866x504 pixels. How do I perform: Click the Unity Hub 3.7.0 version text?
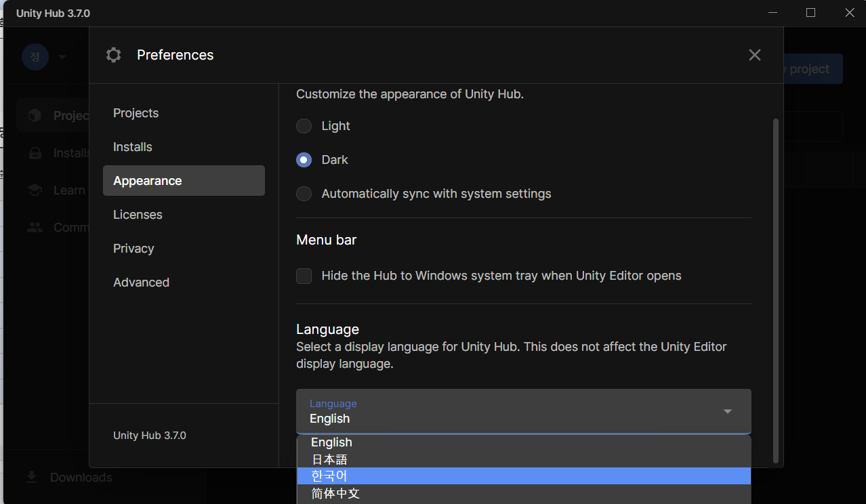[150, 436]
